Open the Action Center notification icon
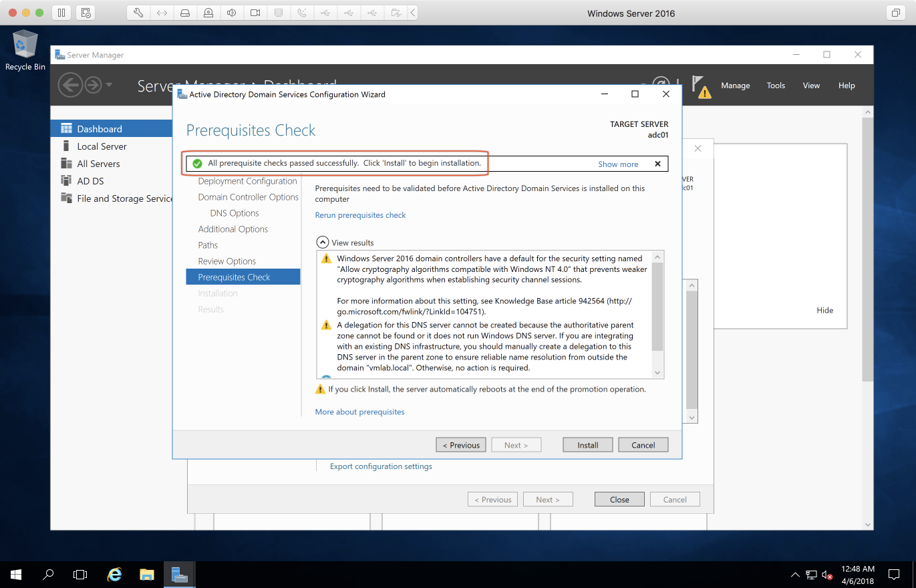Viewport: 916px width, 588px height. tap(893, 574)
